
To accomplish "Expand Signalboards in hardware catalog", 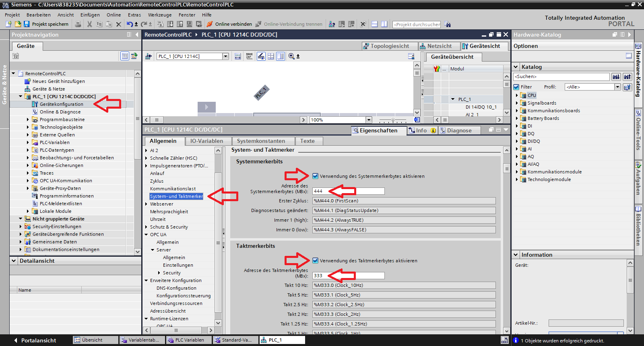I will click(517, 103).
